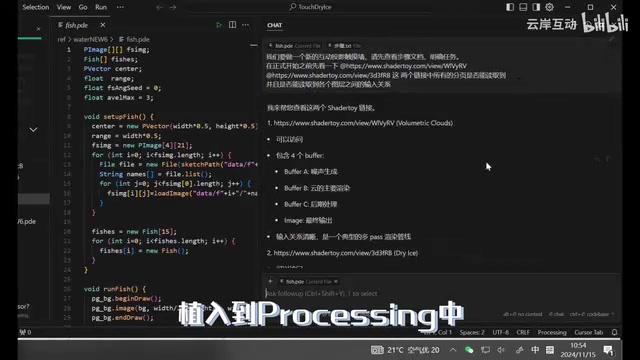The image size is (640, 360).
Task: Click the waterNEW6 breadcrumb segment
Action: coord(90,39)
